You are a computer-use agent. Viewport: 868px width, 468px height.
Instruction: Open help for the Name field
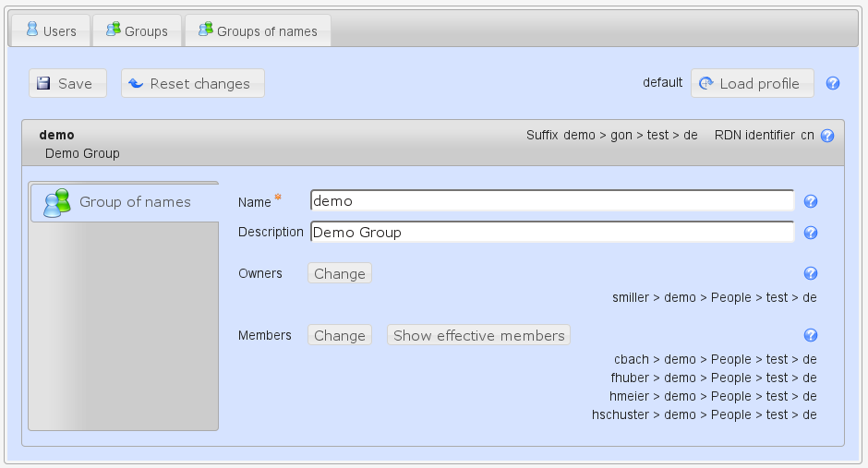pyautogui.click(x=811, y=202)
